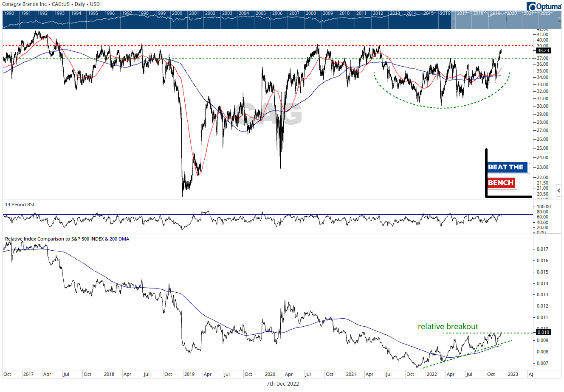The height and width of the screenshot is (392, 564).
Task: Select the relative breakout annotation
Action: click(448, 326)
